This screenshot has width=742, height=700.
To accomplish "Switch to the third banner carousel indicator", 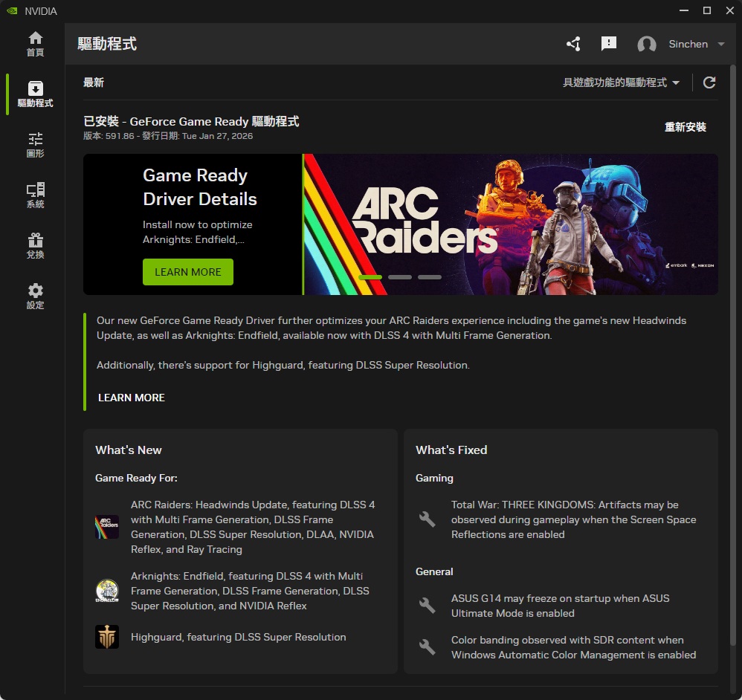I will (429, 277).
